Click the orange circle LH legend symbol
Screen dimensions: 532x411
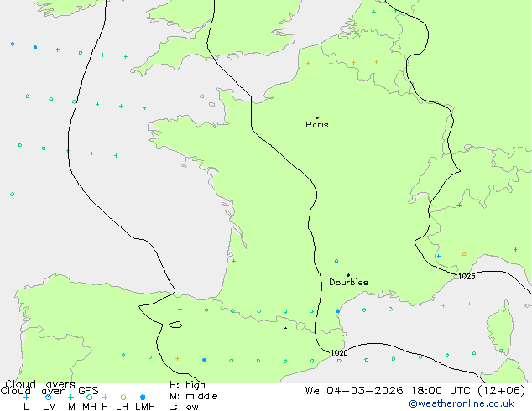coord(123,397)
